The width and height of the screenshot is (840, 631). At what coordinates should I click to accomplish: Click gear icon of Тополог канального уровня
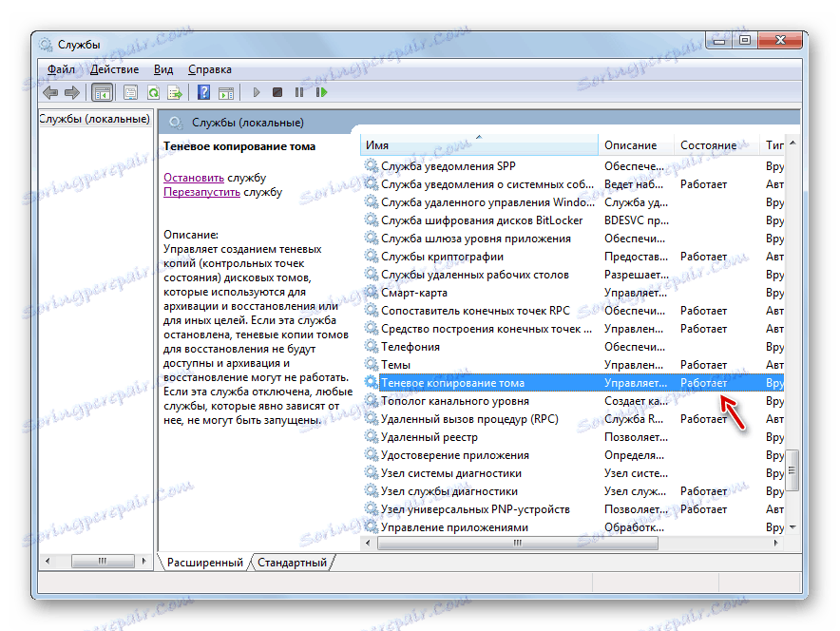(372, 400)
